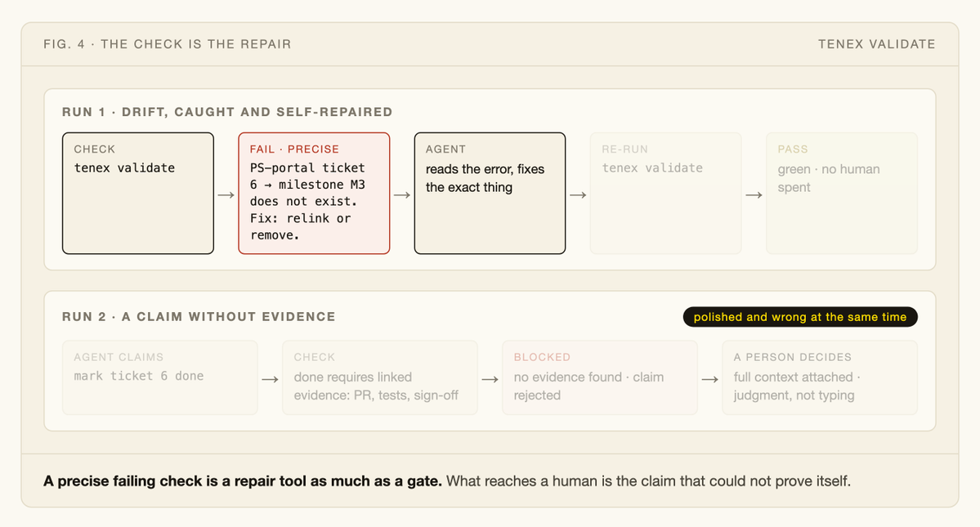
Task: Select the "mark ticket 6 done" text
Action: coord(139,376)
